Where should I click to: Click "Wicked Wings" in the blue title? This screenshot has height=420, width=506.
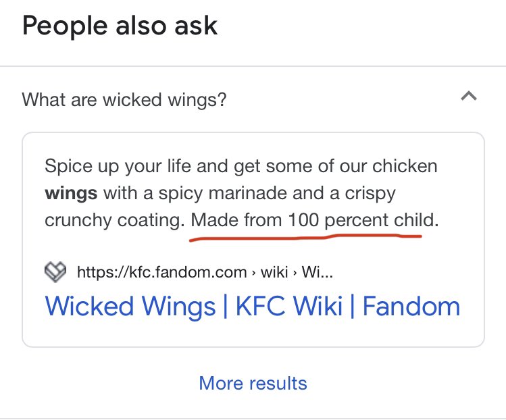(x=128, y=306)
